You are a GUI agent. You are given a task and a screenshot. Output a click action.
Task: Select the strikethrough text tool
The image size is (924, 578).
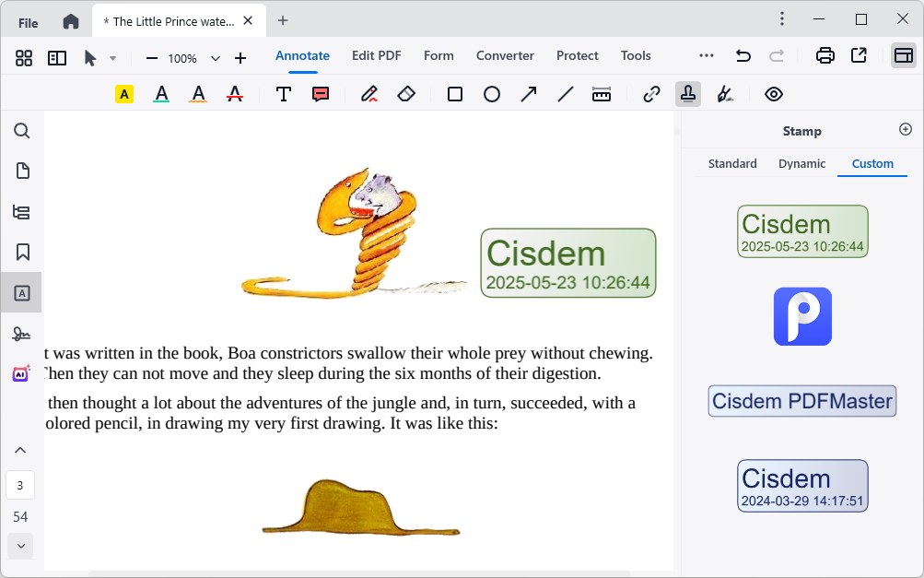234,93
